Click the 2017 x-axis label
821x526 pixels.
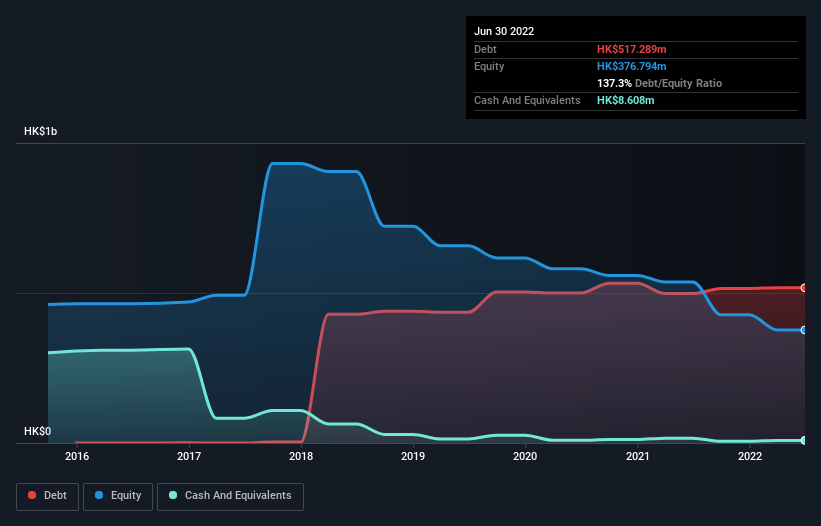(x=189, y=456)
